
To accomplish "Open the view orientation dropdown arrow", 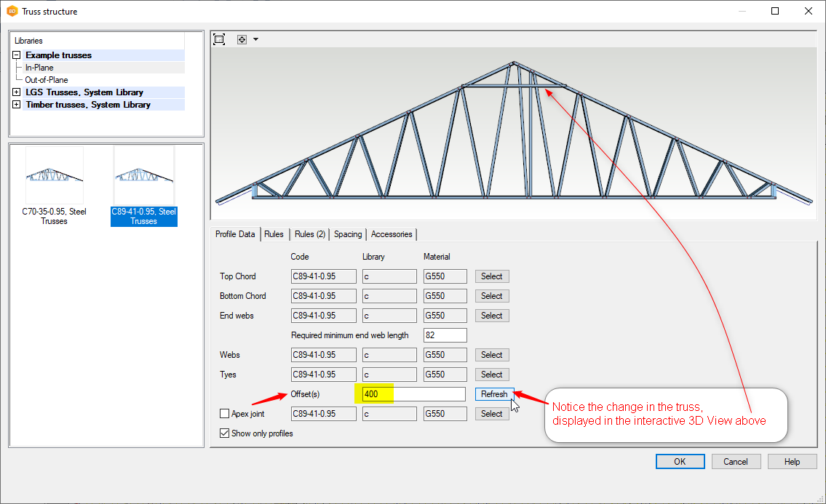I will click(x=255, y=39).
